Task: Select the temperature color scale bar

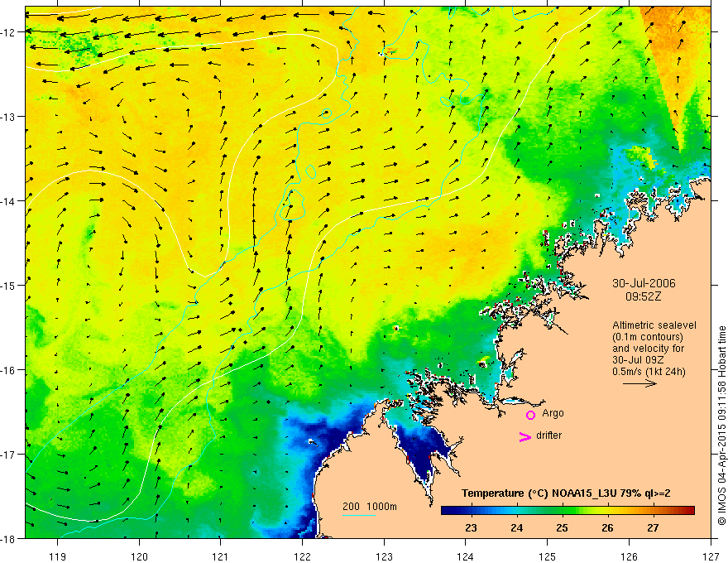Action: pos(568,511)
